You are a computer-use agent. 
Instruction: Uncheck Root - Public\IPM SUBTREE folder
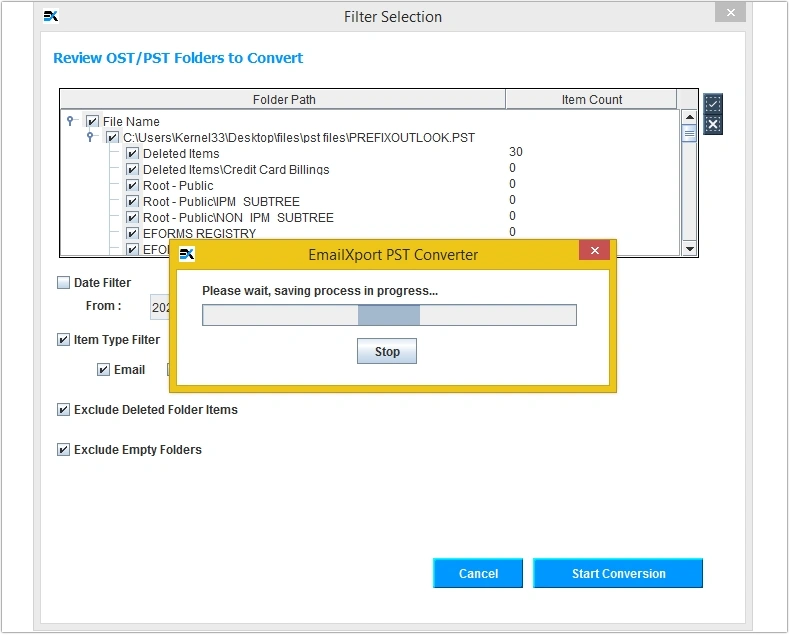pos(132,202)
